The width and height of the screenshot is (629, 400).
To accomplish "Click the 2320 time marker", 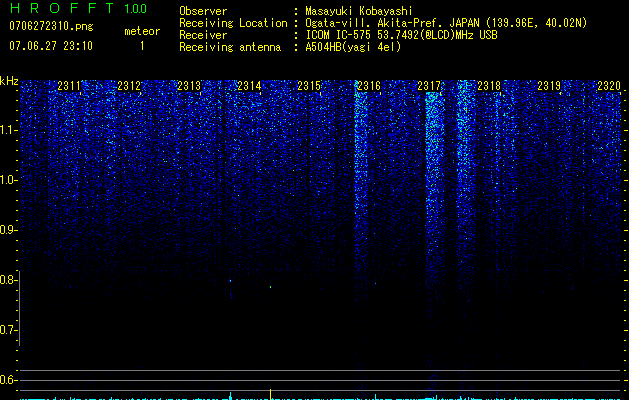I will [609, 85].
